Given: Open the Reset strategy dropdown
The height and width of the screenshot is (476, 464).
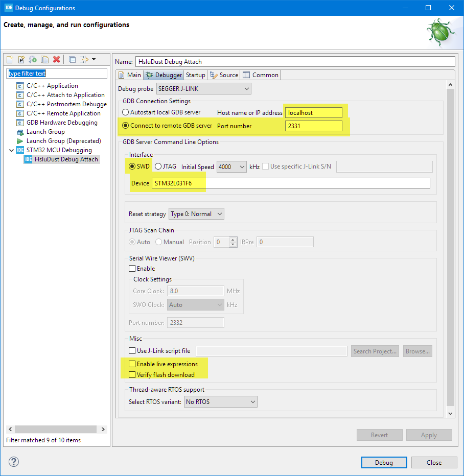Looking at the screenshot, I should pos(196,213).
